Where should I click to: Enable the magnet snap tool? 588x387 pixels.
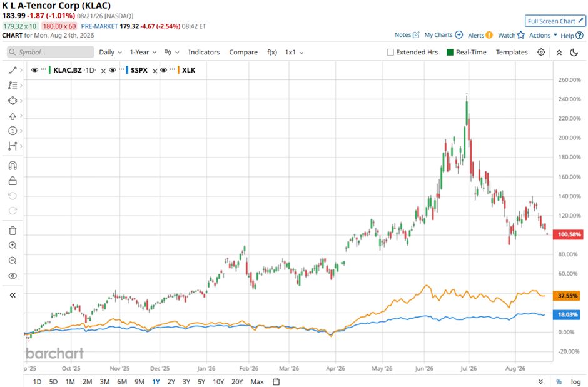(x=13, y=166)
